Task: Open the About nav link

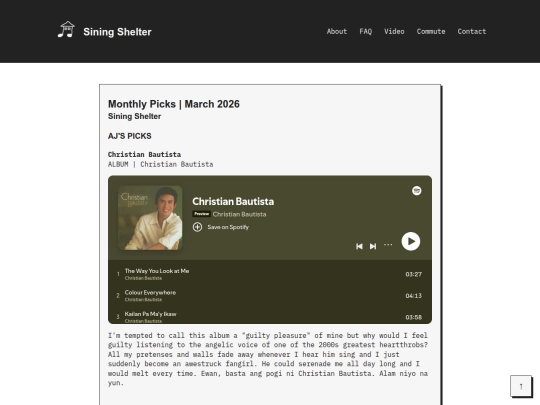Action: (x=337, y=31)
